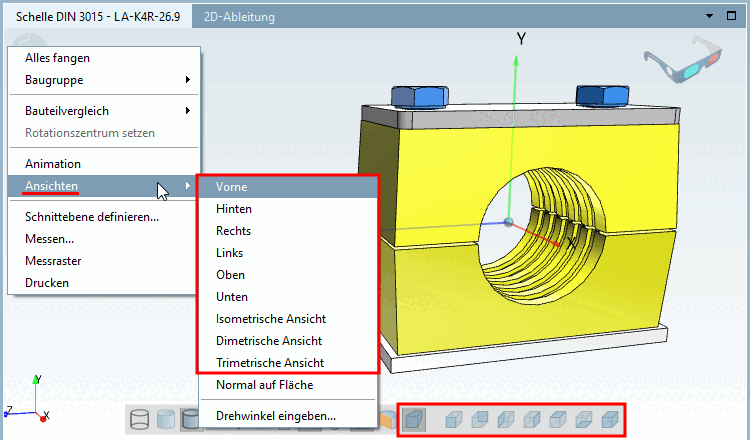Click the cube icon with back face shaded
Screen dimensions: 750x440
[x=480, y=420]
